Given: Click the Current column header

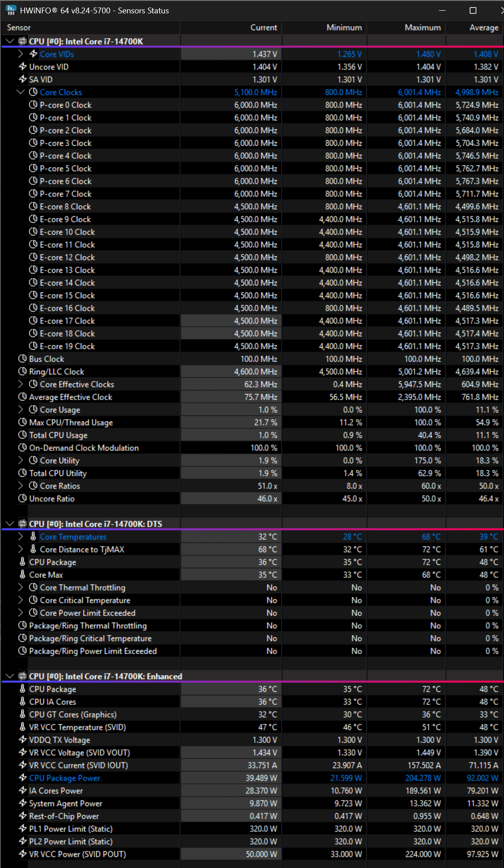Looking at the screenshot, I should click(x=231, y=28).
